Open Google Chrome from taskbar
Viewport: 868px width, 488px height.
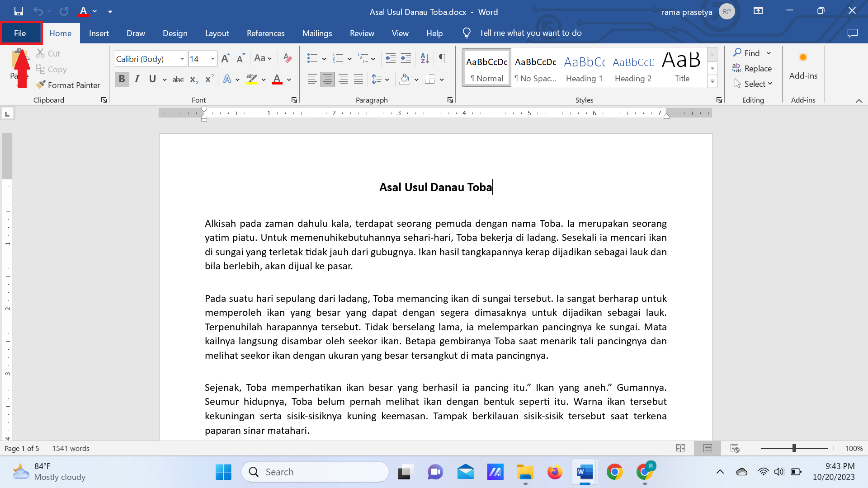(614, 472)
